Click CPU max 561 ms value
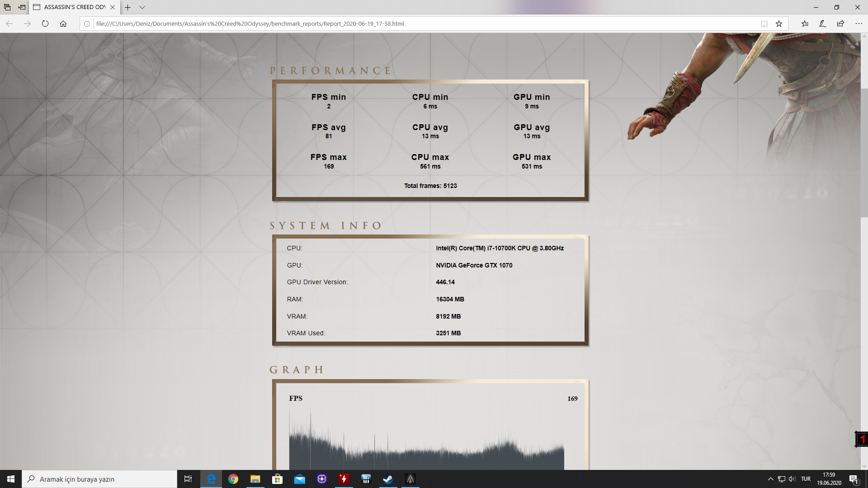 point(430,166)
